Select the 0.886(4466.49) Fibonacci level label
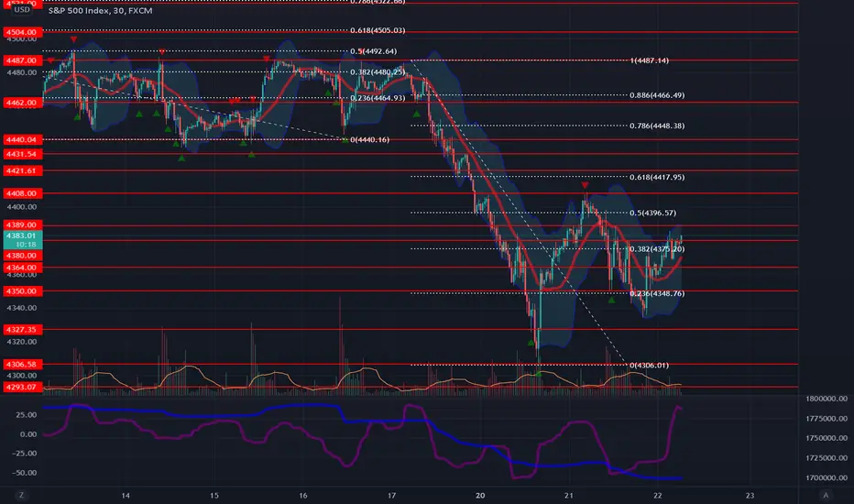 coord(657,95)
